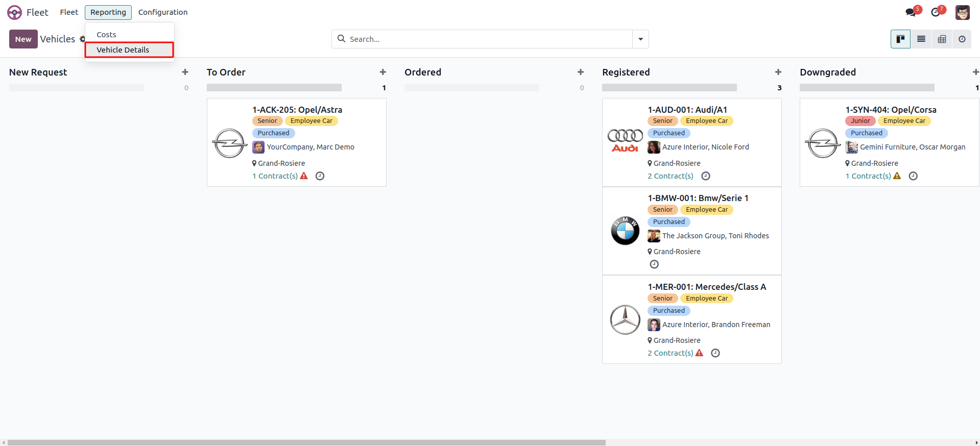This screenshot has height=446, width=980.
Task: Open activities notification icon
Action: point(936,12)
